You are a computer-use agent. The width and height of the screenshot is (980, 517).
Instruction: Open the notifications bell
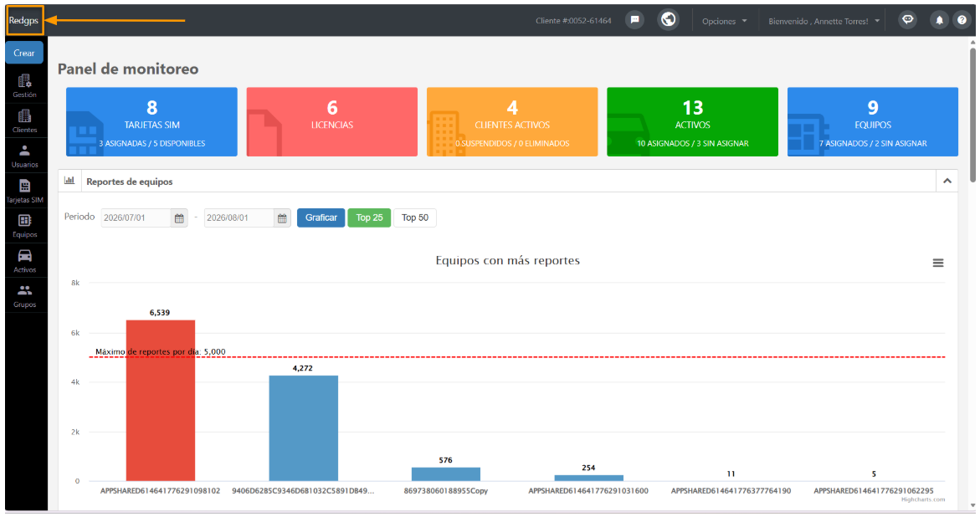point(939,21)
